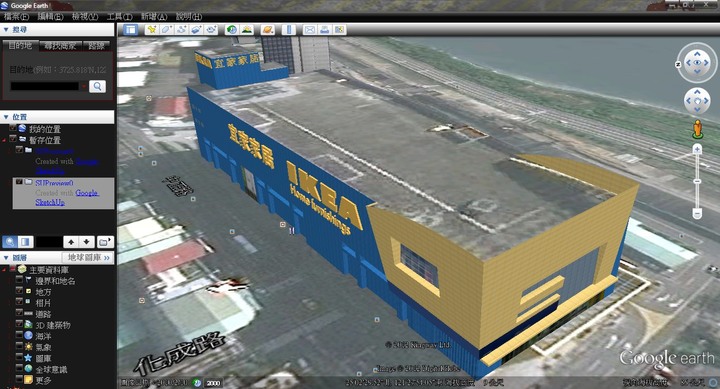Print the current view
Image resolution: width=720 pixels, height=389 pixels.
click(x=325, y=30)
